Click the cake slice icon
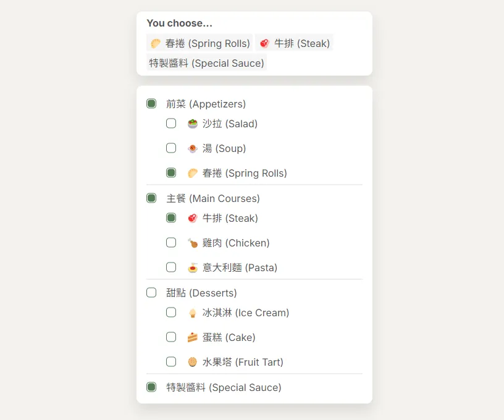This screenshot has width=504, height=420. (x=193, y=337)
